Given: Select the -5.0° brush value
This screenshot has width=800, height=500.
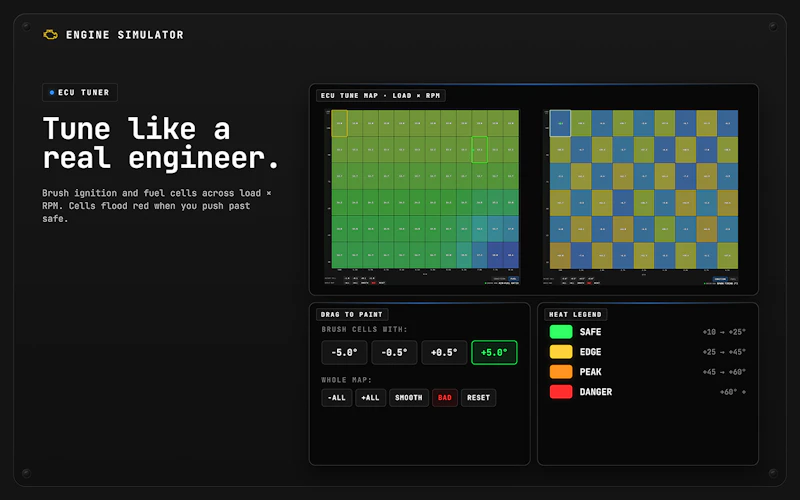Looking at the screenshot, I should pyautogui.click(x=344, y=353).
